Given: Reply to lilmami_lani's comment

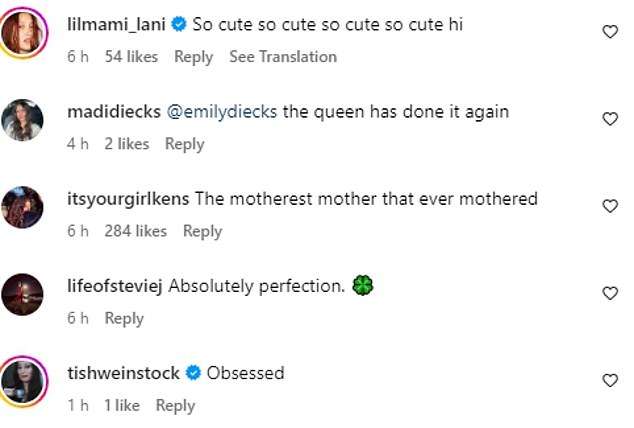Looking at the screenshot, I should (193, 57).
